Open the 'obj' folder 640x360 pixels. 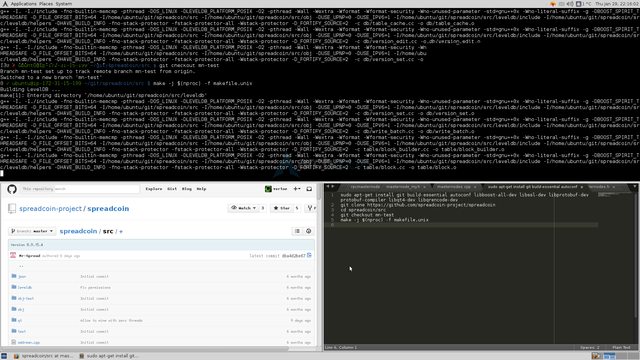[21, 310]
